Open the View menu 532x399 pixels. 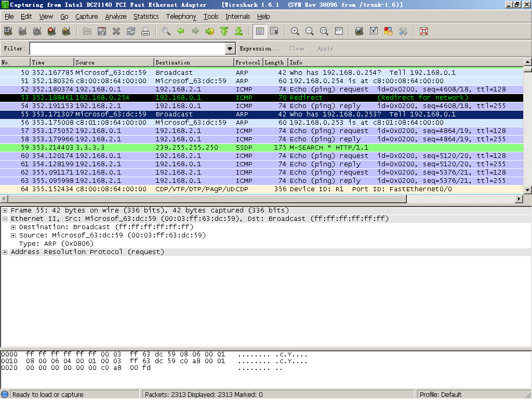tap(46, 16)
